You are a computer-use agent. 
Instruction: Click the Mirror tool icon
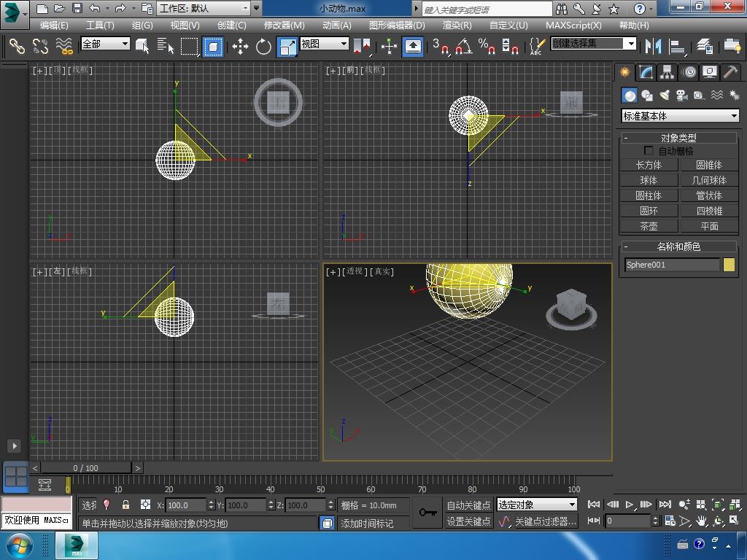(653, 47)
